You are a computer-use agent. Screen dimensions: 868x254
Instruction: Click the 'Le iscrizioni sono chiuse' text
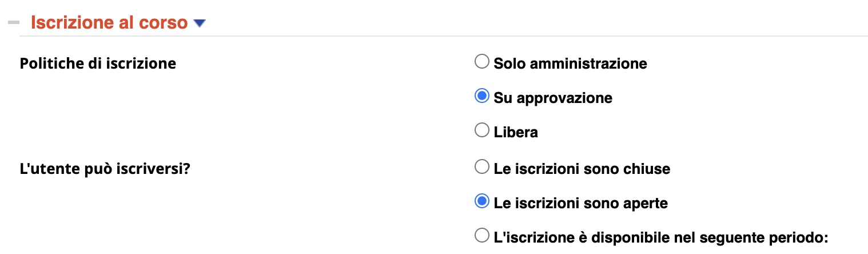point(582,169)
